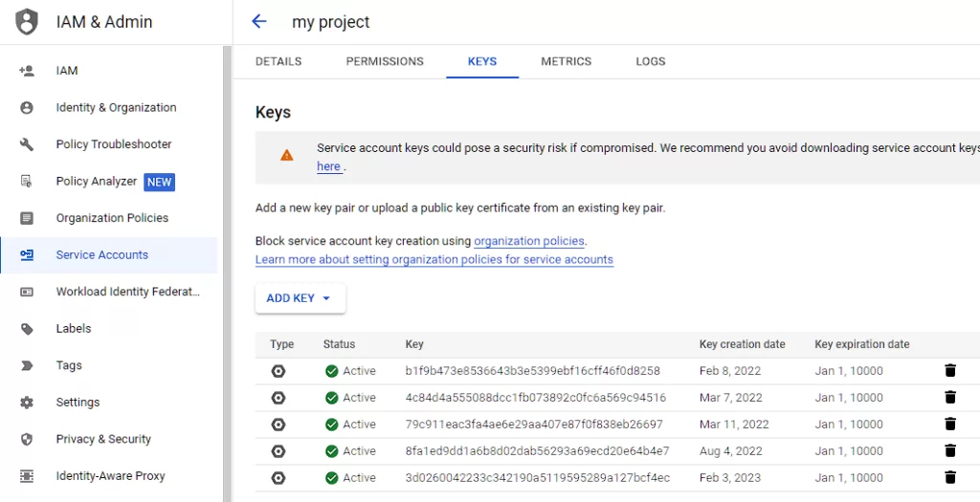
Task: Click the Status column header
Action: [339, 344]
